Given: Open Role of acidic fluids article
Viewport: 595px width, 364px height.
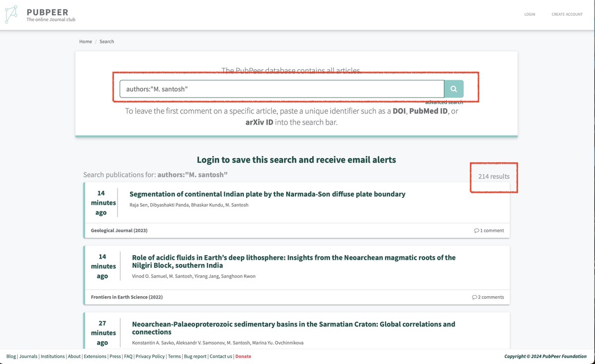Looking at the screenshot, I should click(x=294, y=261).
